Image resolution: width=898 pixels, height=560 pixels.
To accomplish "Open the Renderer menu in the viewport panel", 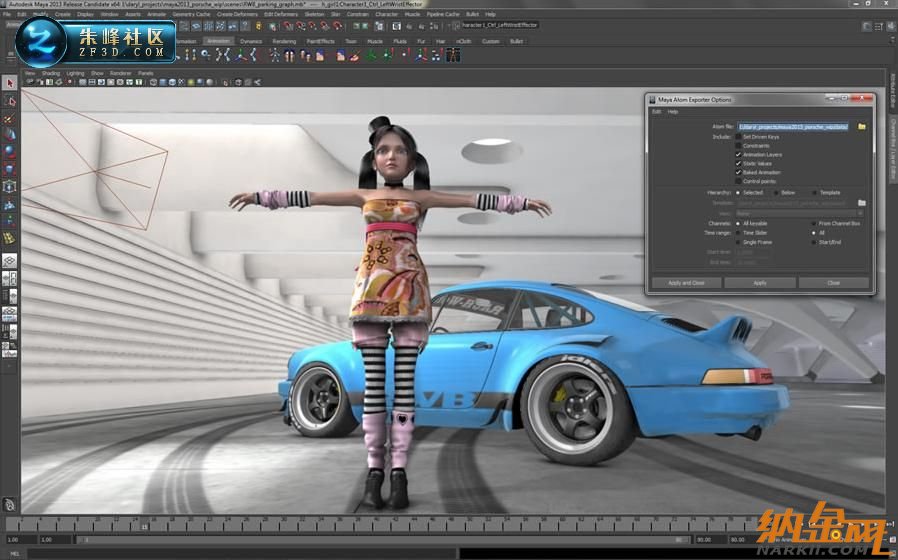I will point(120,73).
